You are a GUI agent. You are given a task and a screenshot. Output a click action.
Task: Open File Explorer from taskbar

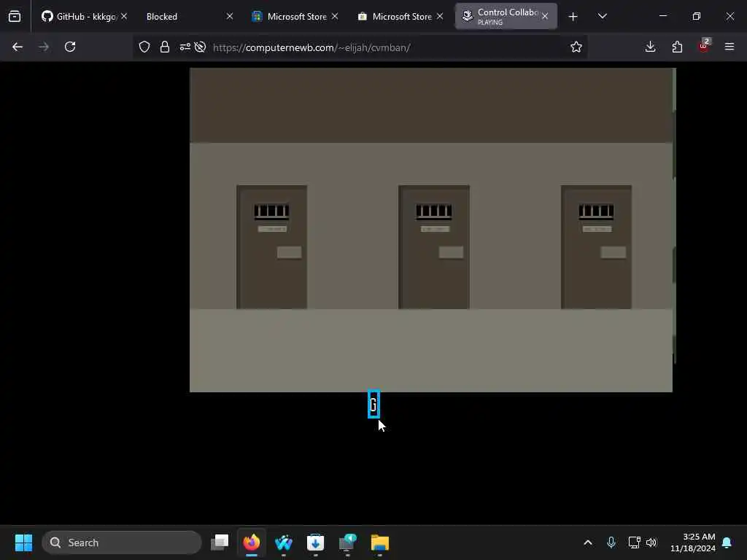click(379, 542)
